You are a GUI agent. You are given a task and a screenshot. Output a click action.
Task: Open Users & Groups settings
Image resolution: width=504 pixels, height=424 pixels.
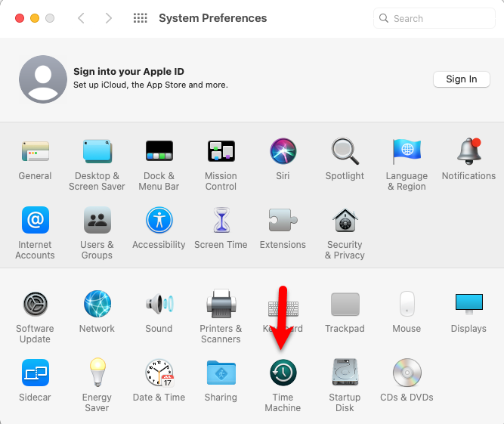(x=97, y=221)
